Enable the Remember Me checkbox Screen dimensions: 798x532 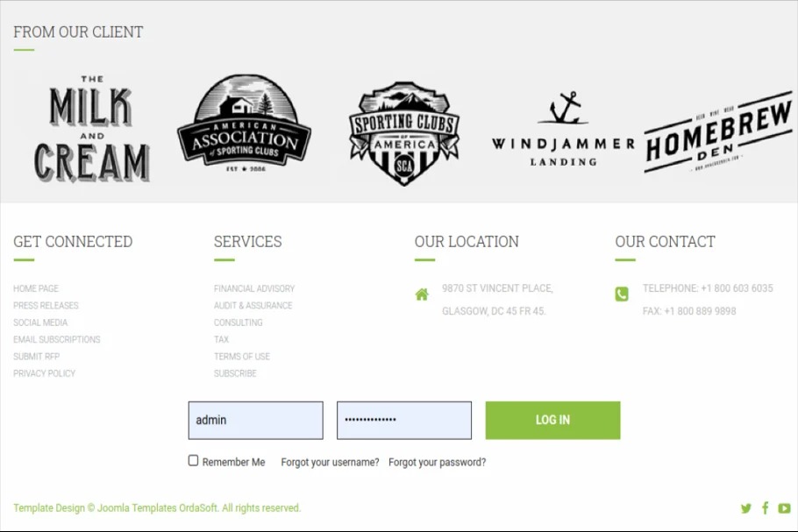194,460
